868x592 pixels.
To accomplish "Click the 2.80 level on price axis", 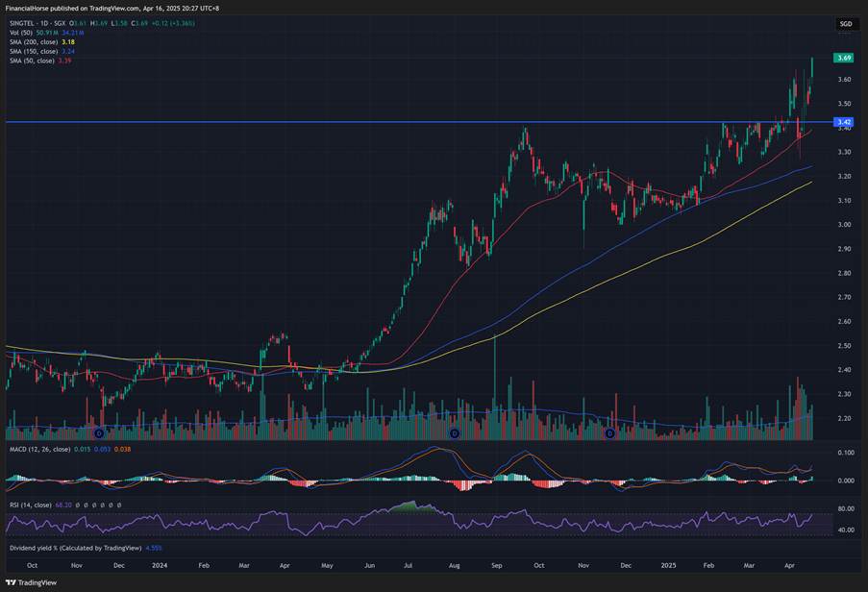I will [844, 273].
